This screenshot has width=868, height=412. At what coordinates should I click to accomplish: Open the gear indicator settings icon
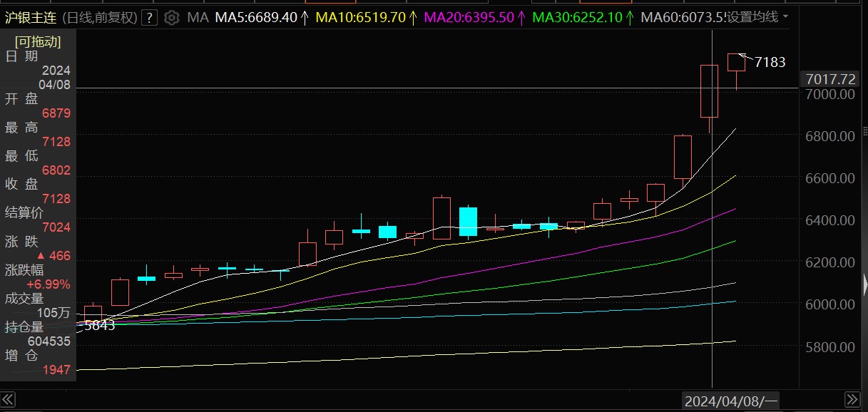click(172, 18)
